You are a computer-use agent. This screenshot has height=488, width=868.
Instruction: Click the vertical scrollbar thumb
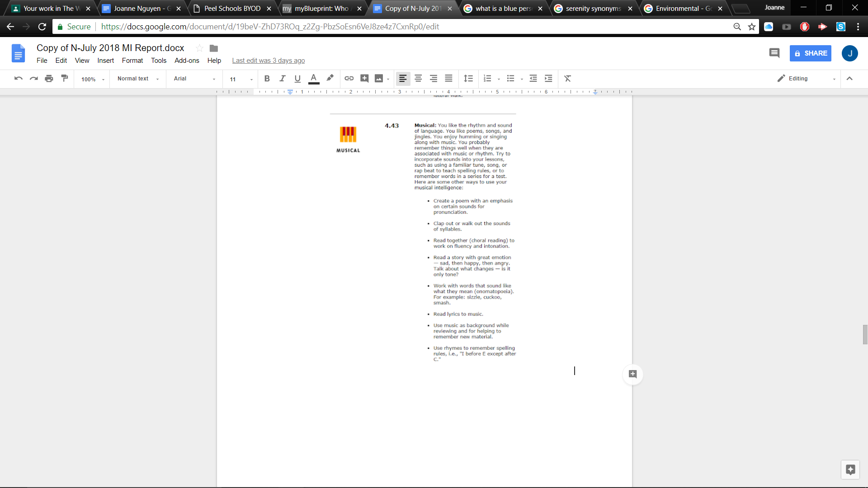[x=865, y=334]
